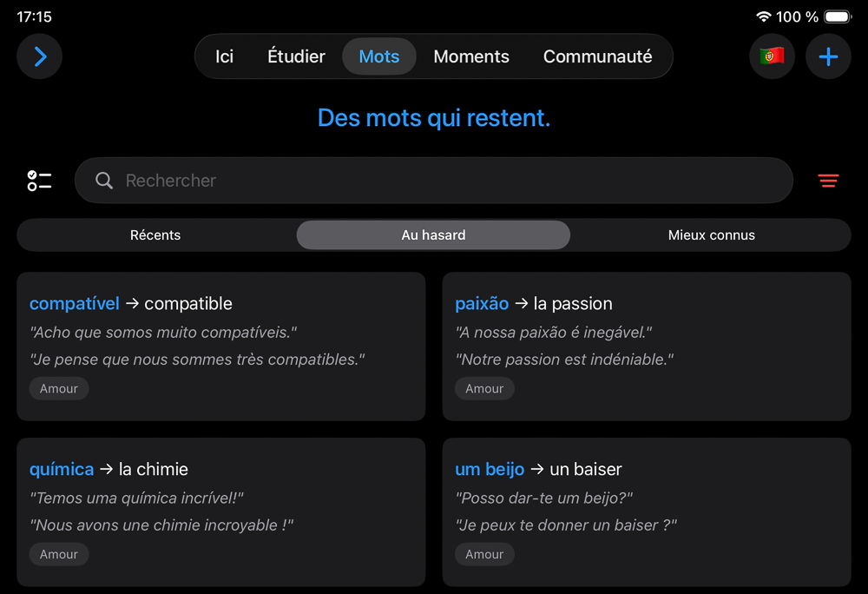Go to the Étudier tab
Screen dimensions: 868x594
point(296,56)
